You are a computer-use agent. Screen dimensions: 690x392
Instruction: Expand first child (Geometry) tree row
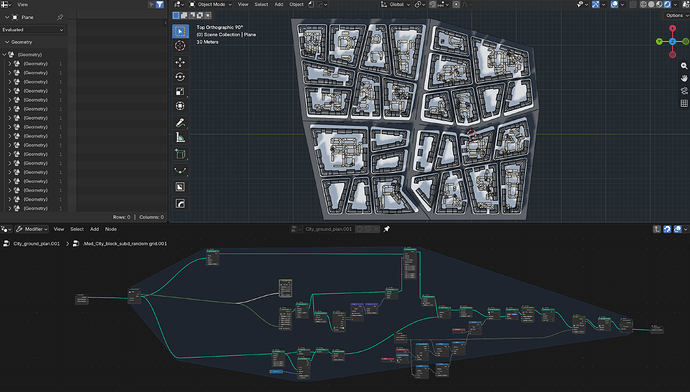coord(10,64)
